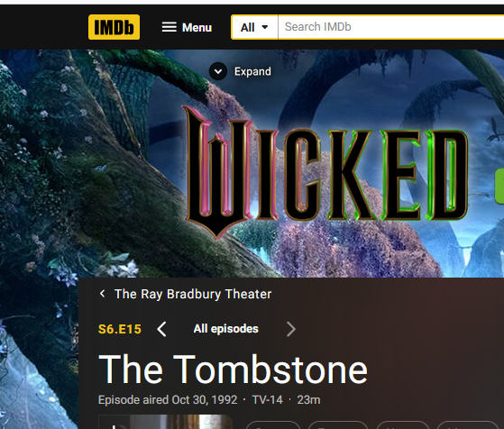The width and height of the screenshot is (504, 429).
Task: Open the All episodes link
Action: [x=226, y=329]
